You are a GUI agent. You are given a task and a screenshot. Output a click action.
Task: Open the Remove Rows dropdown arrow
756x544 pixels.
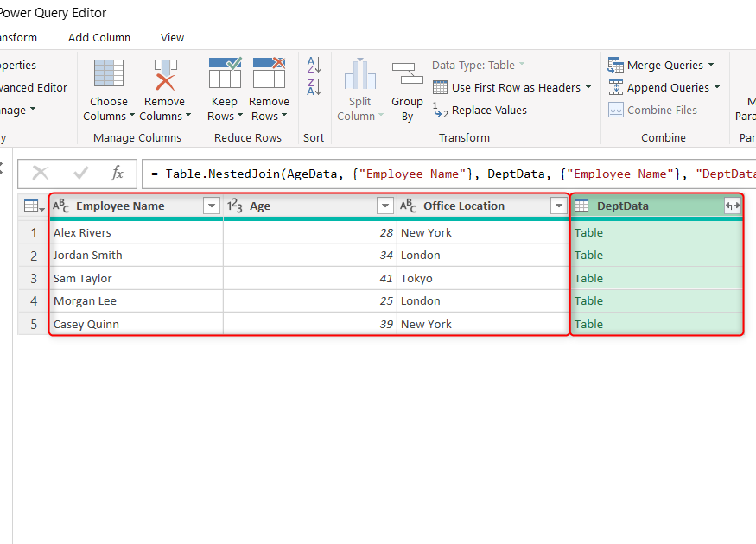[284, 116]
